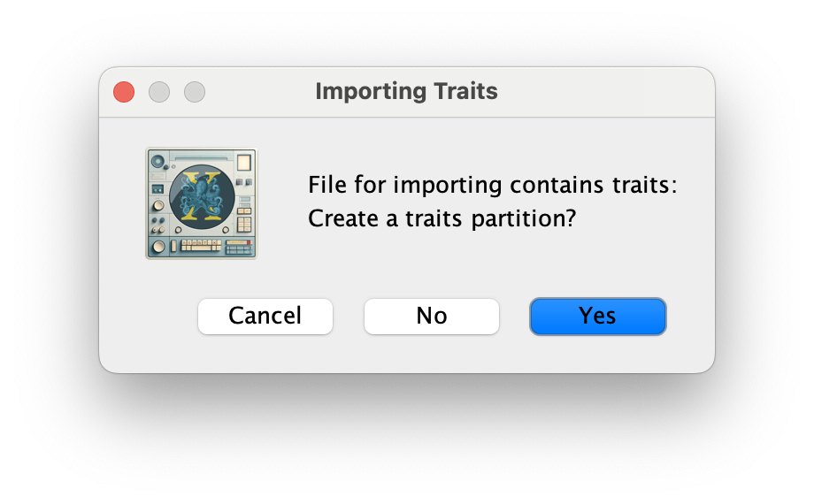This screenshot has width=814, height=504.
Task: Confirm trait import with the blue Yes button
Action: click(597, 316)
